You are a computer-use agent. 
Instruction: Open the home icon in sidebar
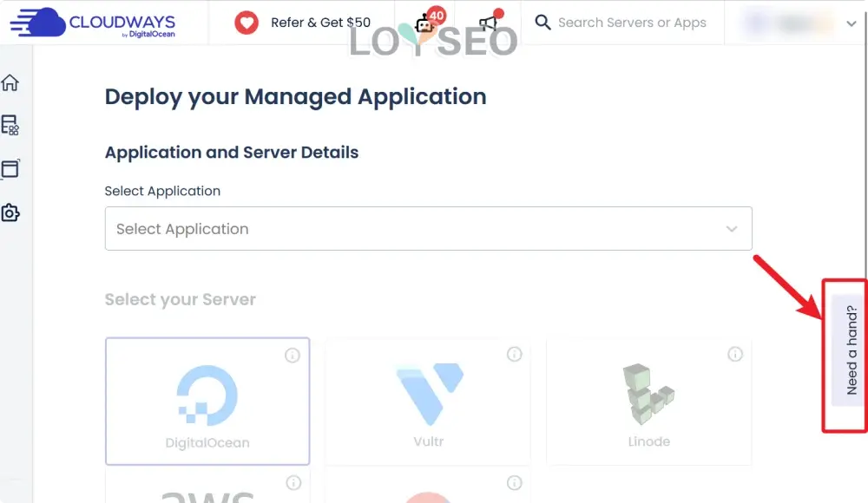point(10,82)
